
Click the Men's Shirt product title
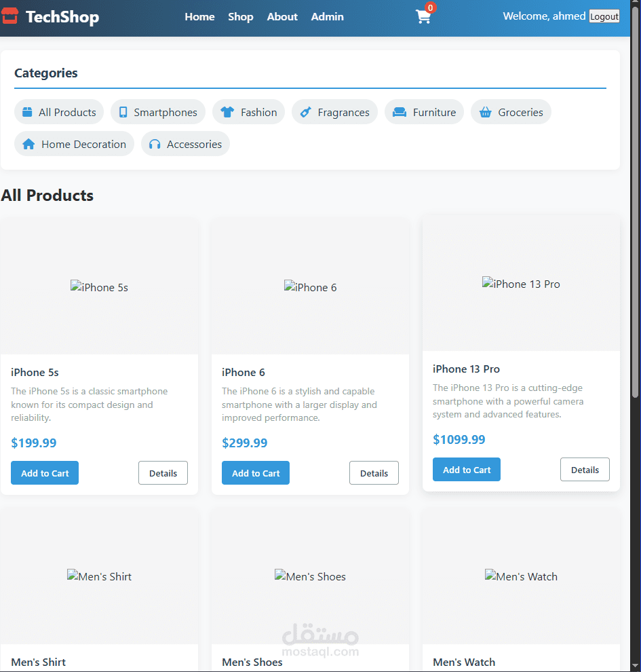click(39, 662)
